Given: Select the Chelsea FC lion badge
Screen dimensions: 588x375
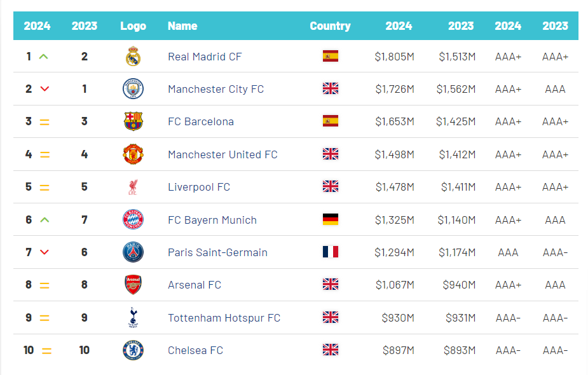Looking at the screenshot, I should pos(133,350).
